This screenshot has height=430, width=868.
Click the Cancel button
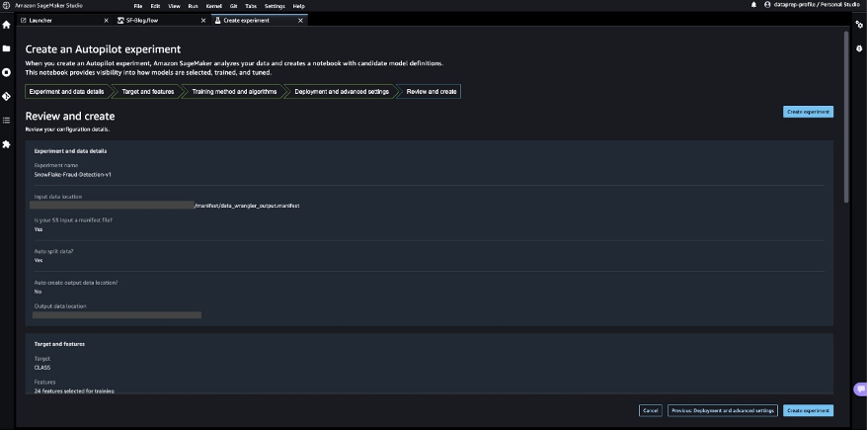(651, 410)
